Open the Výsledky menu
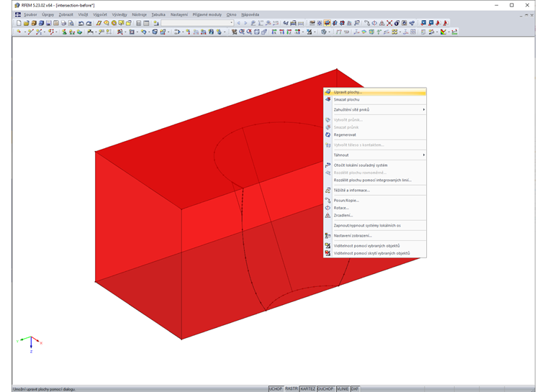The width and height of the screenshot is (547, 392). [x=119, y=14]
